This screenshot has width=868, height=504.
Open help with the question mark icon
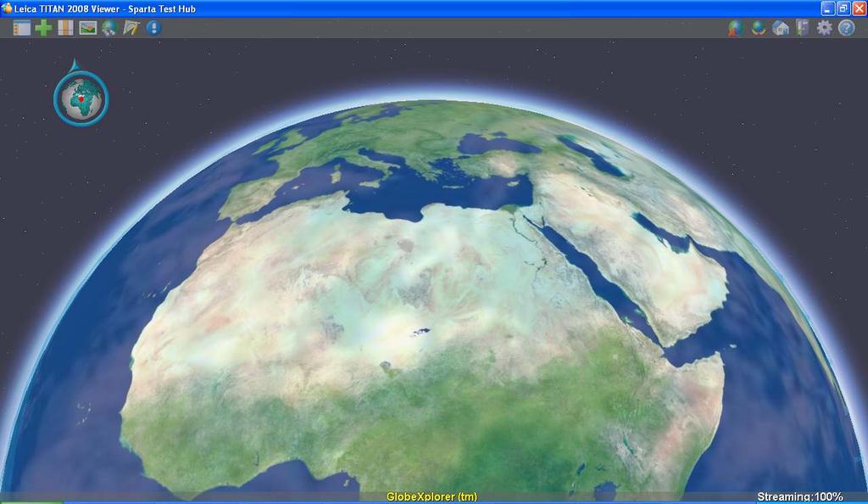847,28
